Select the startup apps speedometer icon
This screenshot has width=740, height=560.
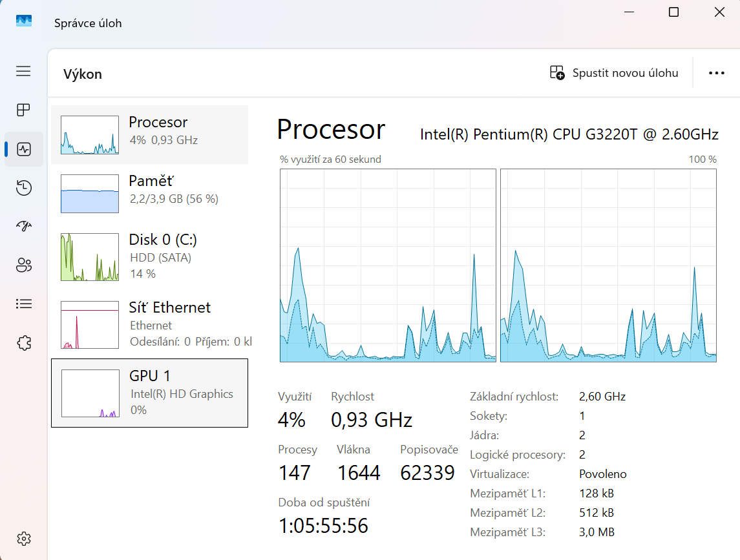point(23,226)
